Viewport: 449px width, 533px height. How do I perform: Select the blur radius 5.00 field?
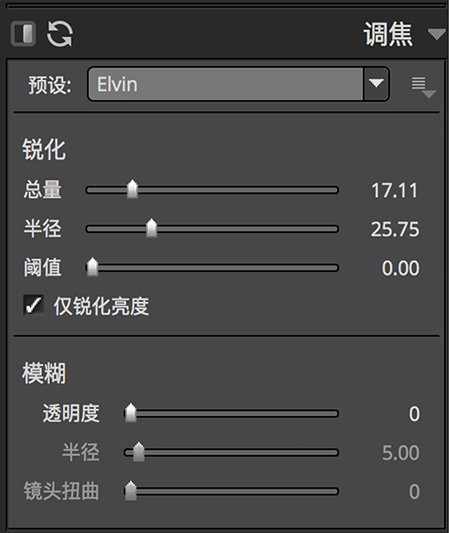point(401,453)
